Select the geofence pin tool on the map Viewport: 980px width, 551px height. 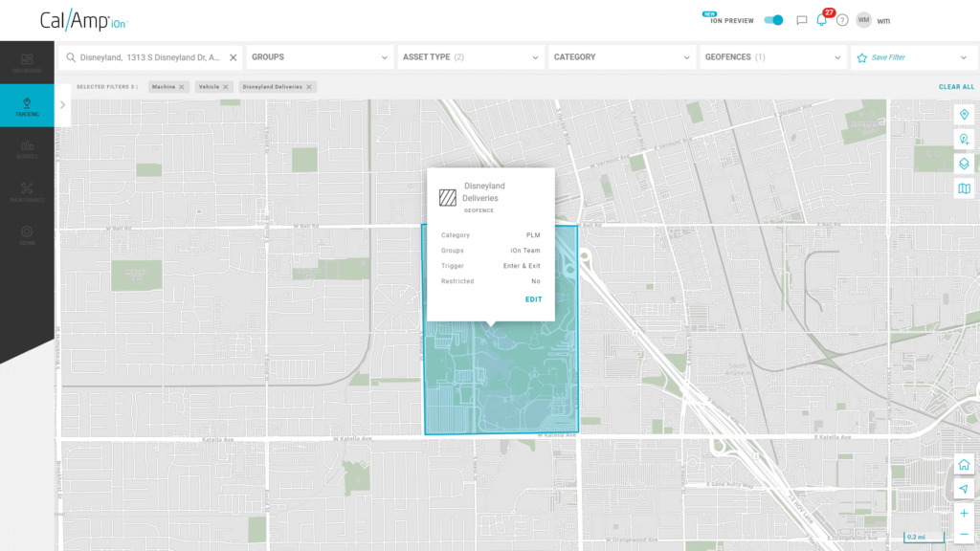click(964, 114)
